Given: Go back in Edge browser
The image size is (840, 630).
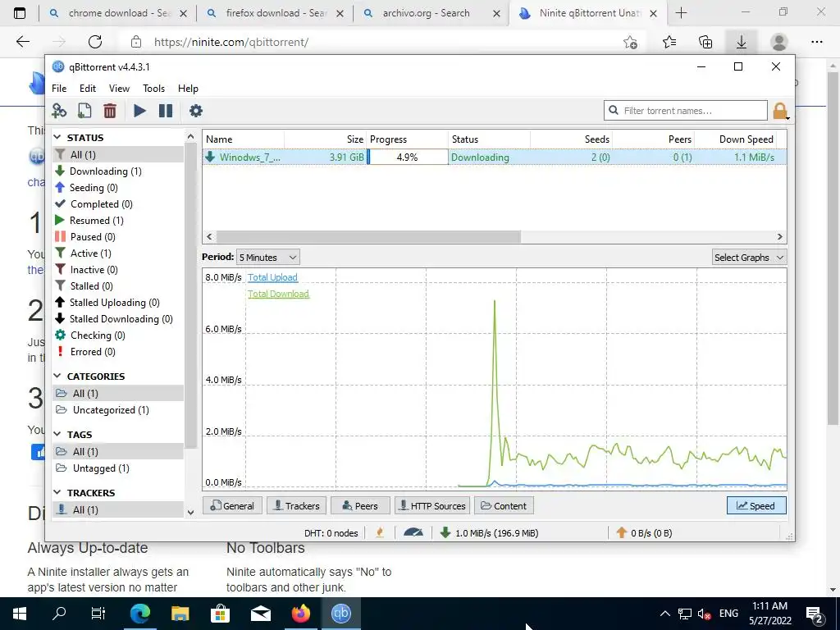Looking at the screenshot, I should pos(22,42).
